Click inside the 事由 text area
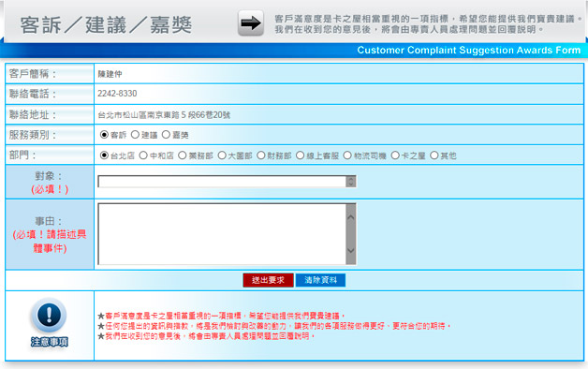Screen dimensions: 588x369 [222, 234]
